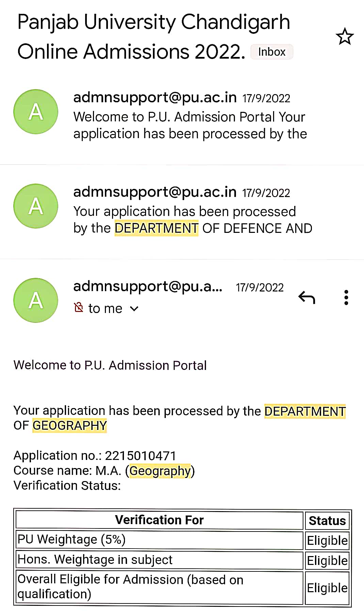Click highlighted GEOGRAPHY department text

click(69, 425)
